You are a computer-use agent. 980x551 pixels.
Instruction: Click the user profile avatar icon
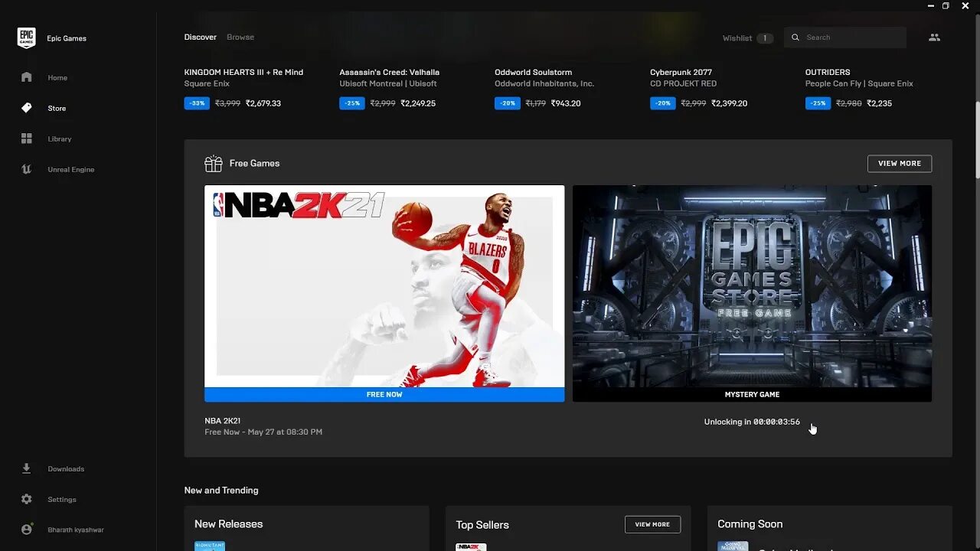(27, 530)
